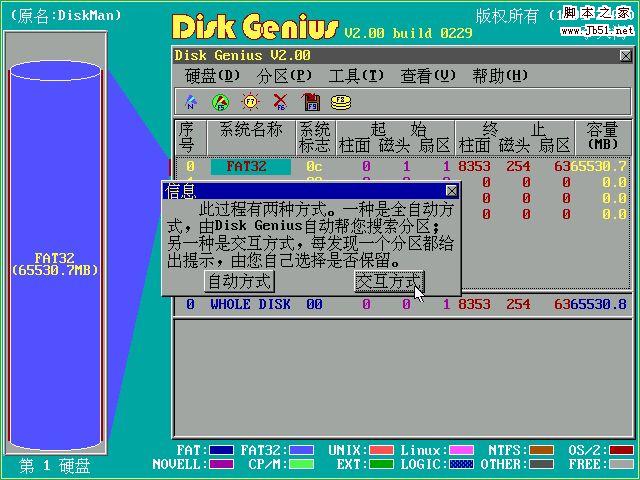Click the red X delete partition icon

coord(280,101)
